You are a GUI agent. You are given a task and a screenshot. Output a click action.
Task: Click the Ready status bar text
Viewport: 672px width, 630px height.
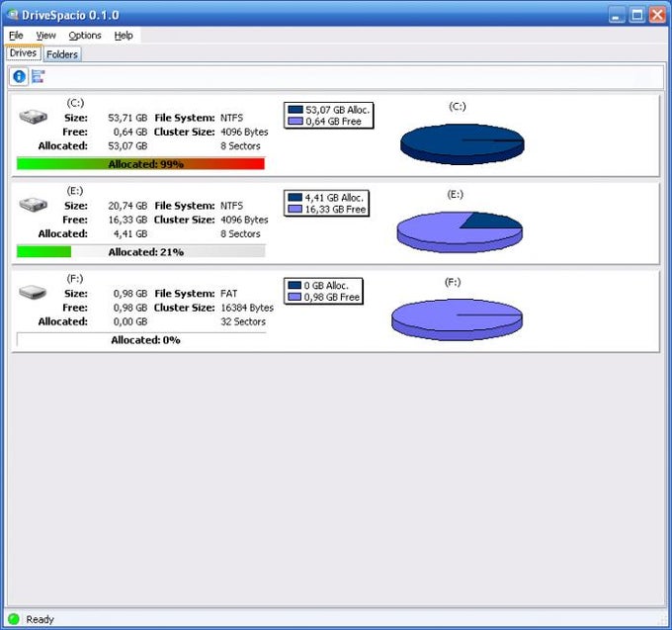pyautogui.click(x=40, y=620)
